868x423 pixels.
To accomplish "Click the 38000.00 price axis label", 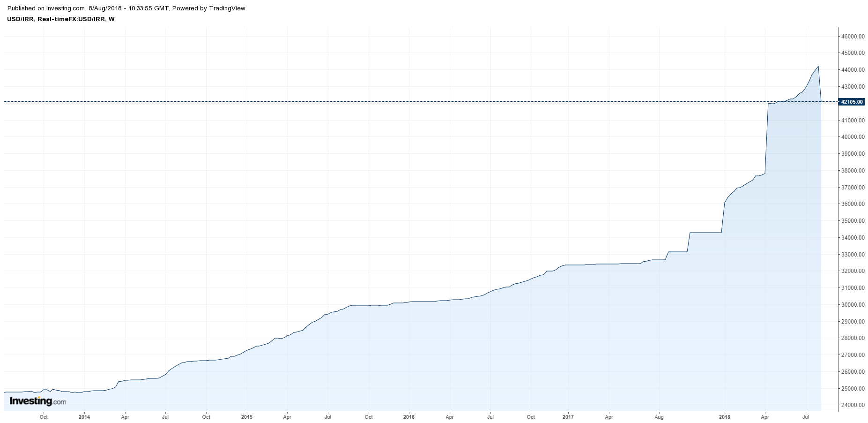I will point(853,171).
